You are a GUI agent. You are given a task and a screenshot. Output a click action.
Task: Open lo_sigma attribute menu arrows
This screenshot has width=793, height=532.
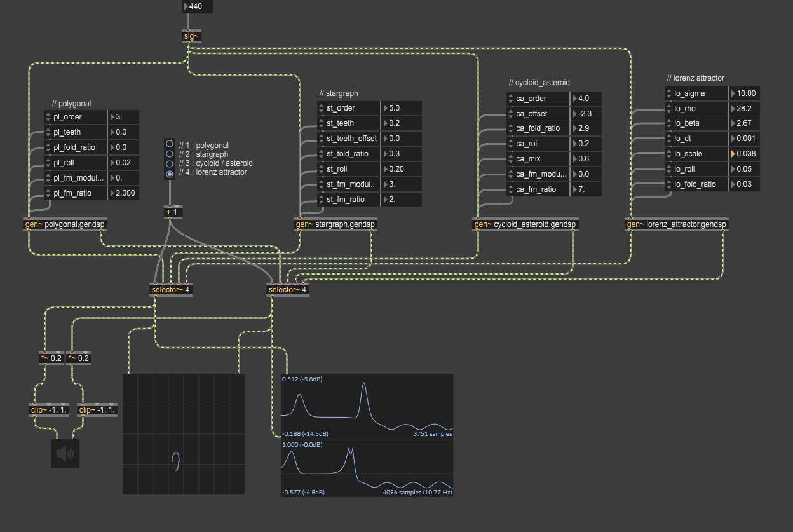pyautogui.click(x=668, y=93)
